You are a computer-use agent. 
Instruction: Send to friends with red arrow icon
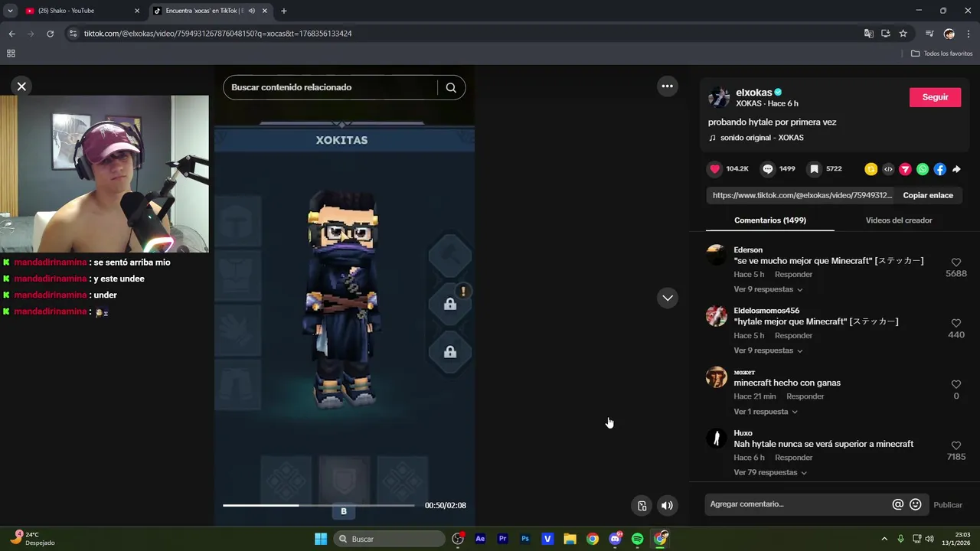click(x=905, y=169)
